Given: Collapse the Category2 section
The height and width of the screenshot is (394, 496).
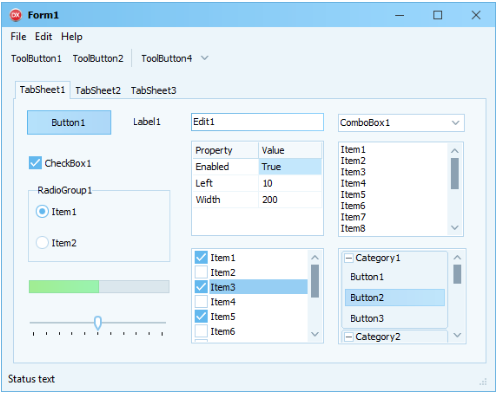Looking at the screenshot, I should 348,337.
